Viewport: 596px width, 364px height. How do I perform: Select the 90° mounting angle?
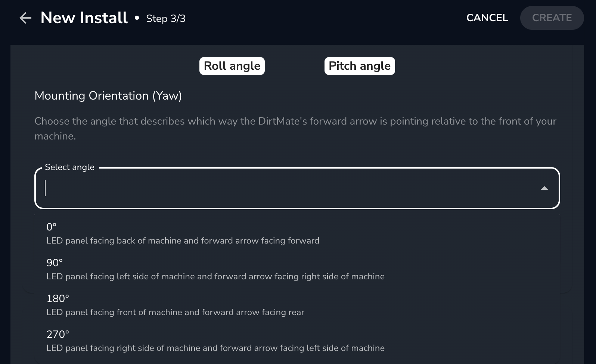point(55,263)
